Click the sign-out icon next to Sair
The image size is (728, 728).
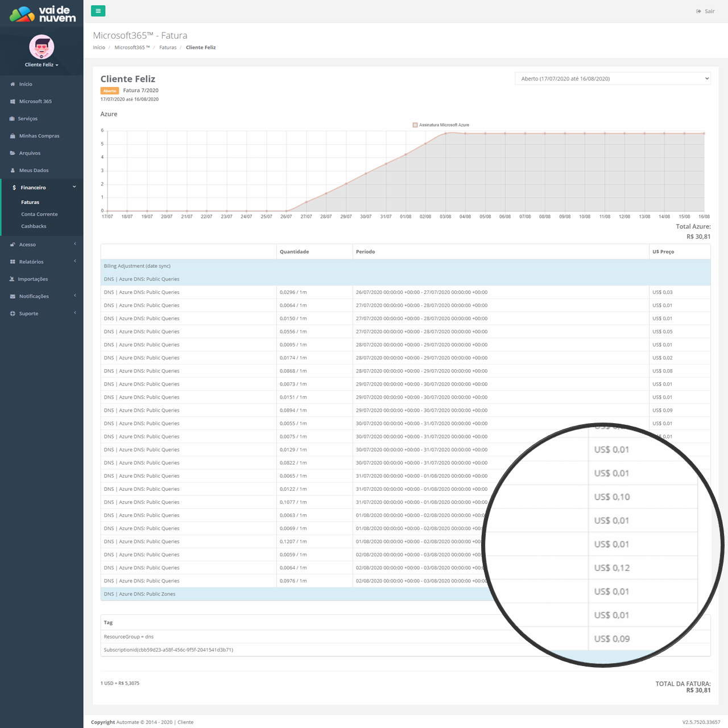(698, 11)
